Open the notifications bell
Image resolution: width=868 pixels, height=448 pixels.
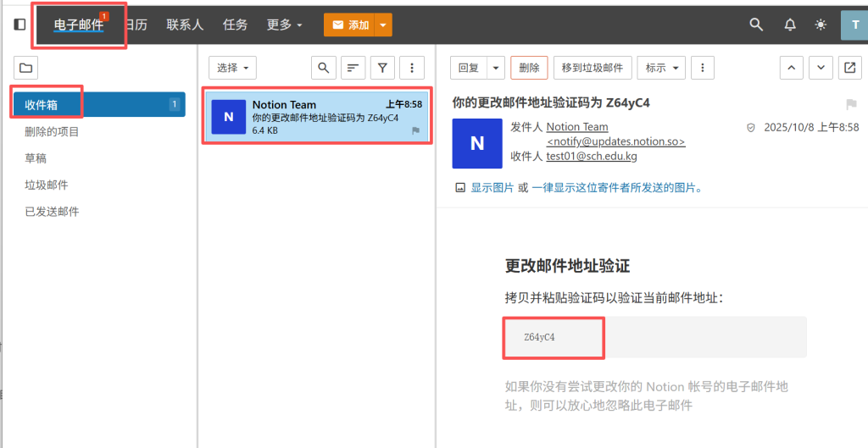click(x=790, y=25)
